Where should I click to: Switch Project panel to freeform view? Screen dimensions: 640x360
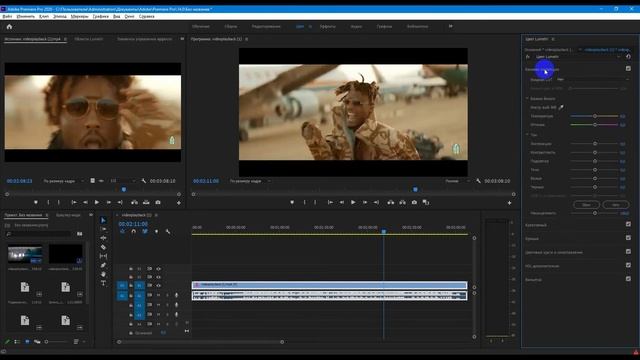click(x=37, y=342)
